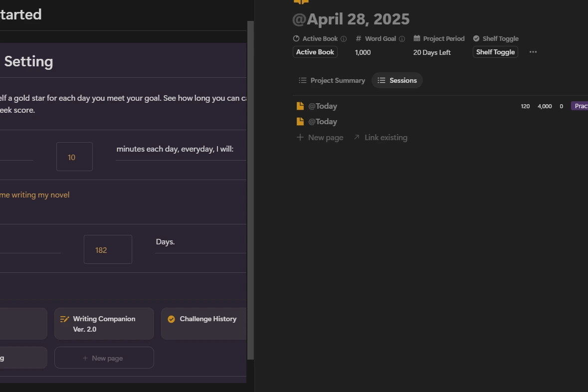Select the Sessions tab
Screen dimensions: 588x392
click(397, 80)
